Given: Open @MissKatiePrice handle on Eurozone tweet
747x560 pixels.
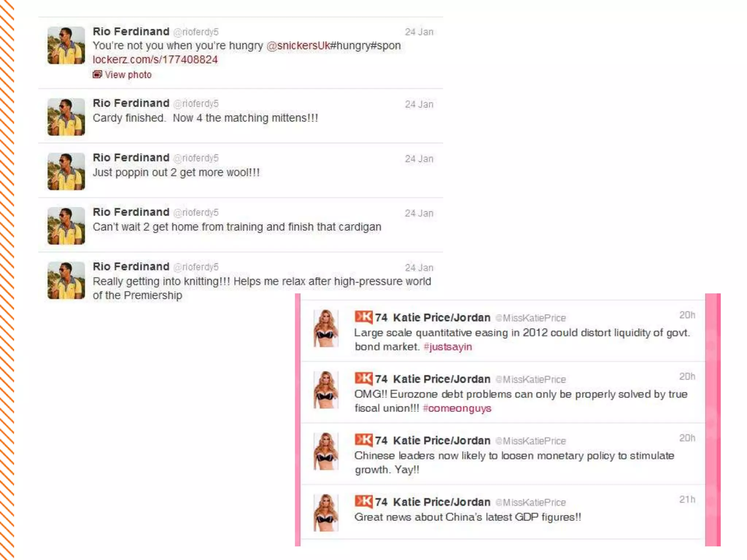Looking at the screenshot, I should pos(531,380).
